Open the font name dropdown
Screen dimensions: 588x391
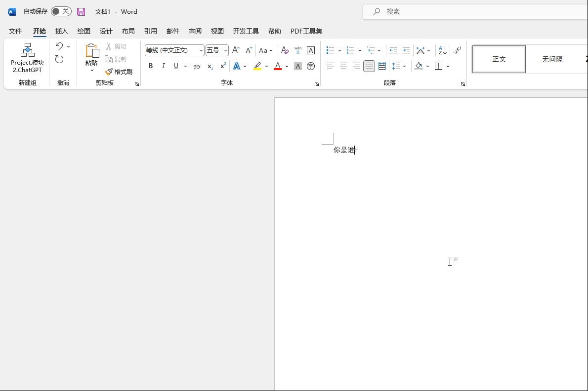(x=201, y=50)
